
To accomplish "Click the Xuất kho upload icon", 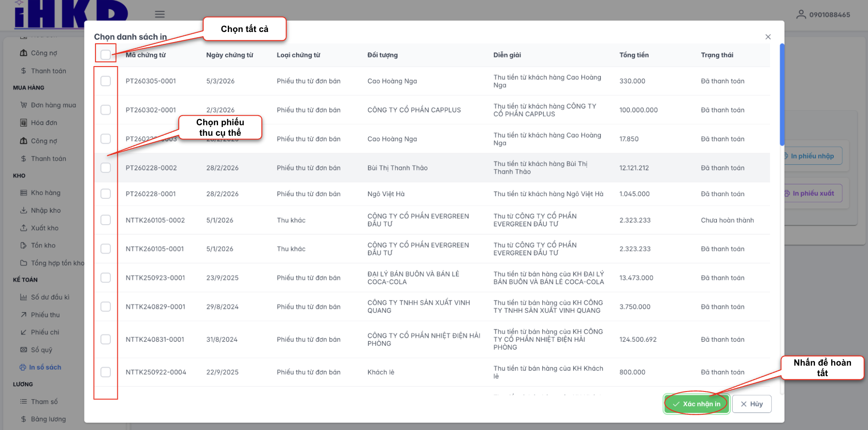I will (x=24, y=228).
